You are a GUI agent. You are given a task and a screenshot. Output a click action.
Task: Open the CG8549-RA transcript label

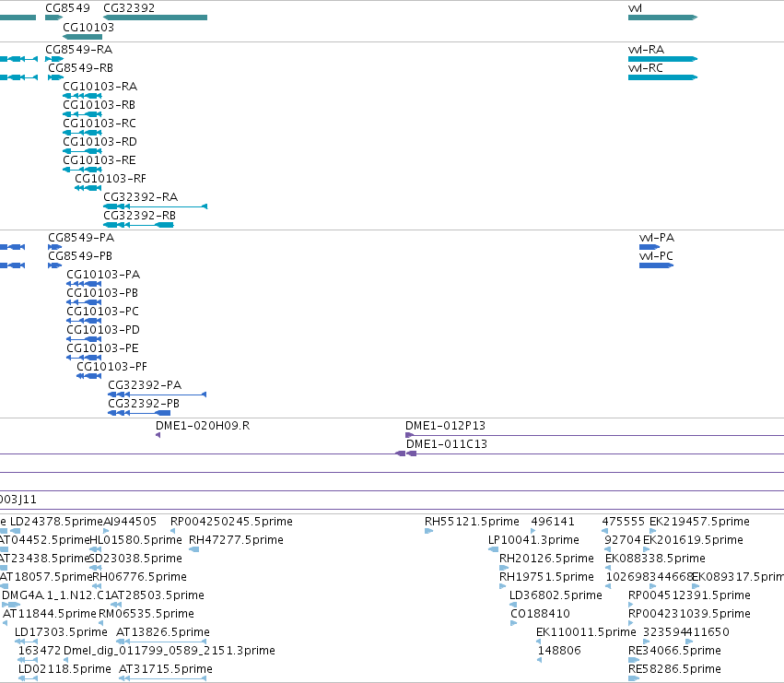pyautogui.click(x=79, y=50)
